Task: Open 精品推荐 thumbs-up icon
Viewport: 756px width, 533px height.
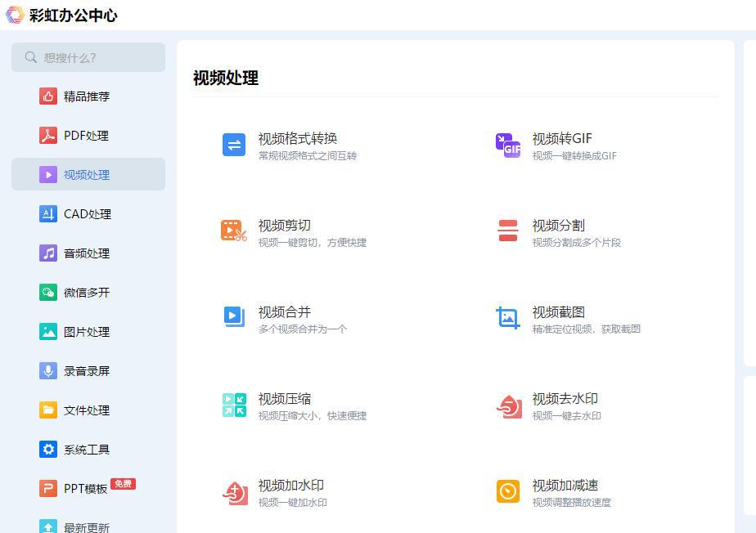Action: [48, 96]
